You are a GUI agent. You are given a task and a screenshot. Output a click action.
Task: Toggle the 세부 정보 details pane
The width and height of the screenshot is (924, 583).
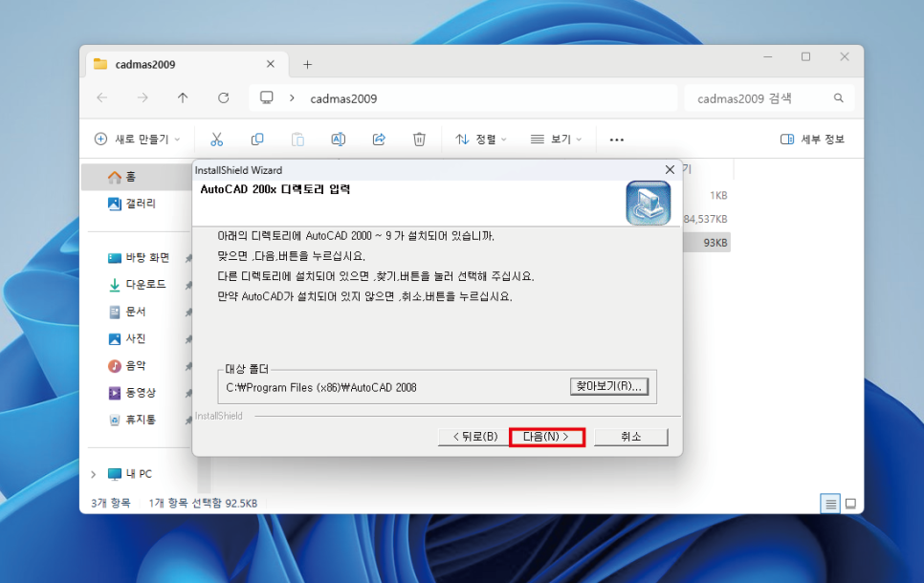812,140
